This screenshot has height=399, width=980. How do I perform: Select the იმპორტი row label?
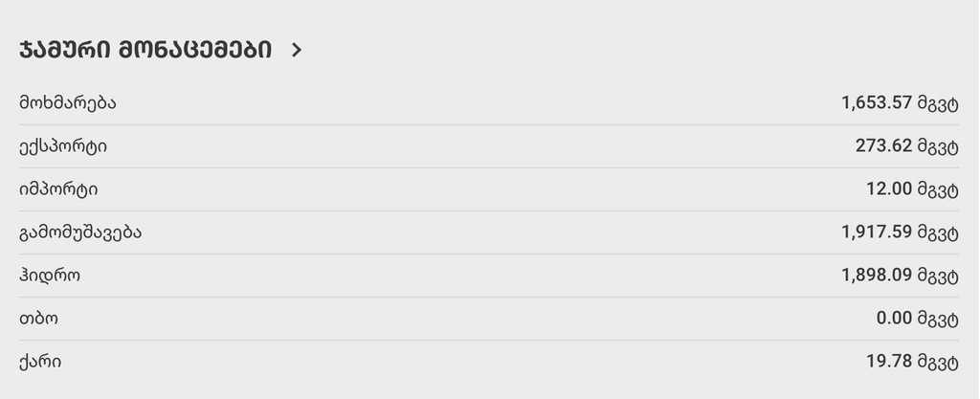click(58, 189)
